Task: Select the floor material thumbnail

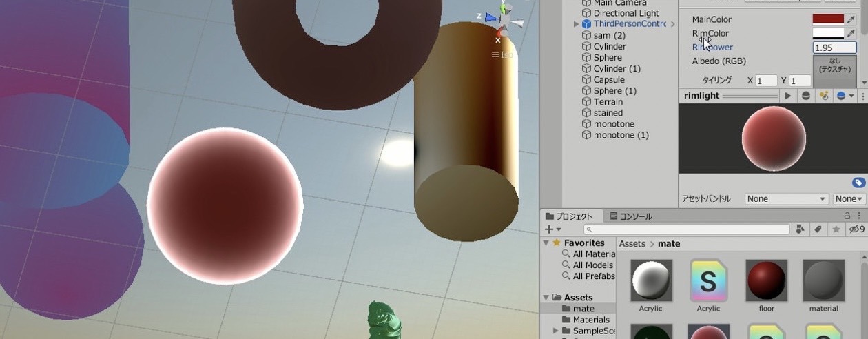Action: pyautogui.click(x=767, y=280)
